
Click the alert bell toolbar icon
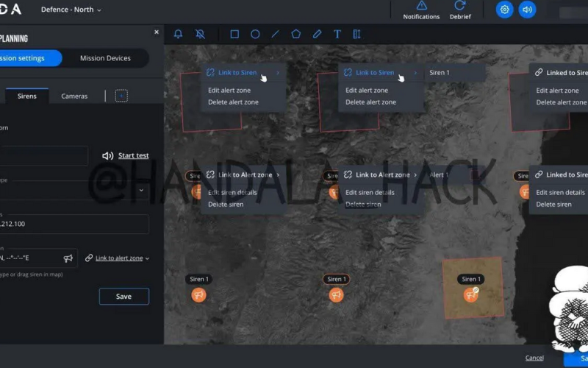(x=178, y=34)
